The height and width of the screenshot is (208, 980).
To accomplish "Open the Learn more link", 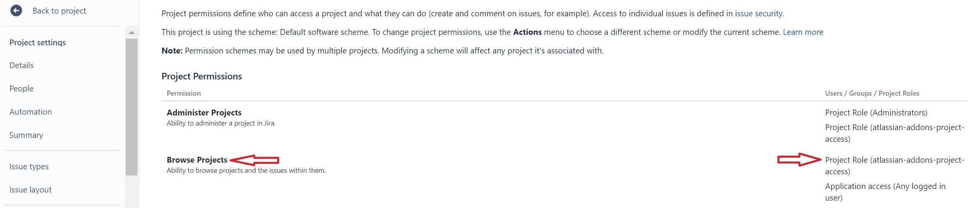I will (803, 32).
